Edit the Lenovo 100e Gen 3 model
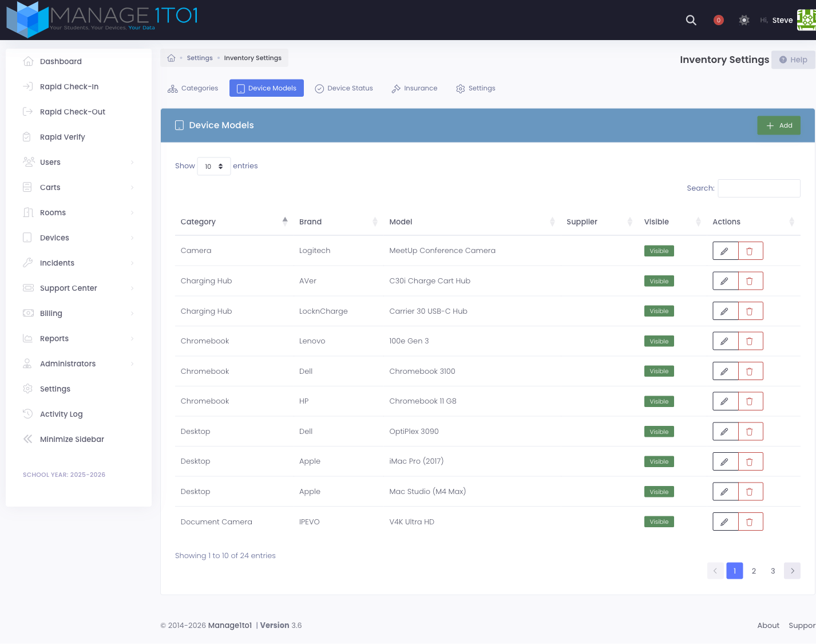The image size is (816, 644). [725, 341]
